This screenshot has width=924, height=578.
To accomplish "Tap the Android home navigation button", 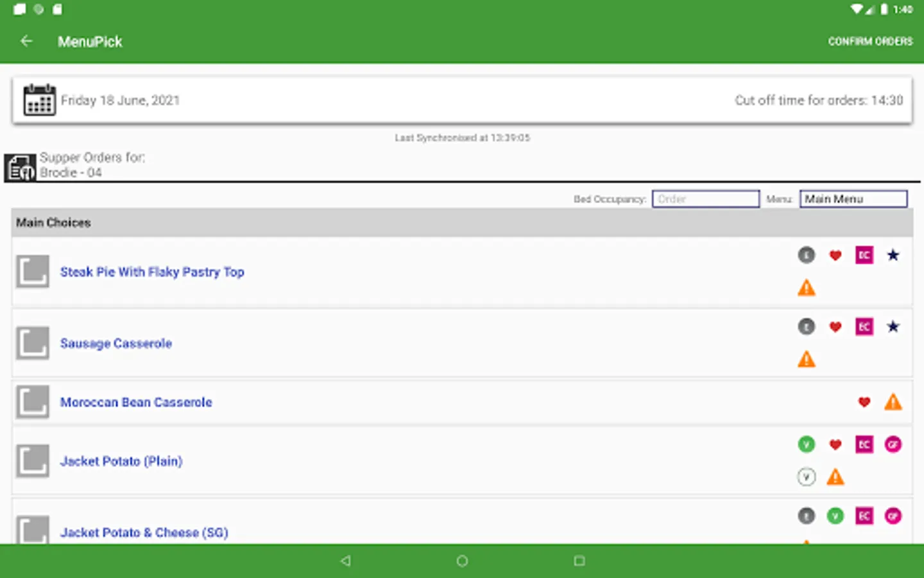I will pos(462,561).
